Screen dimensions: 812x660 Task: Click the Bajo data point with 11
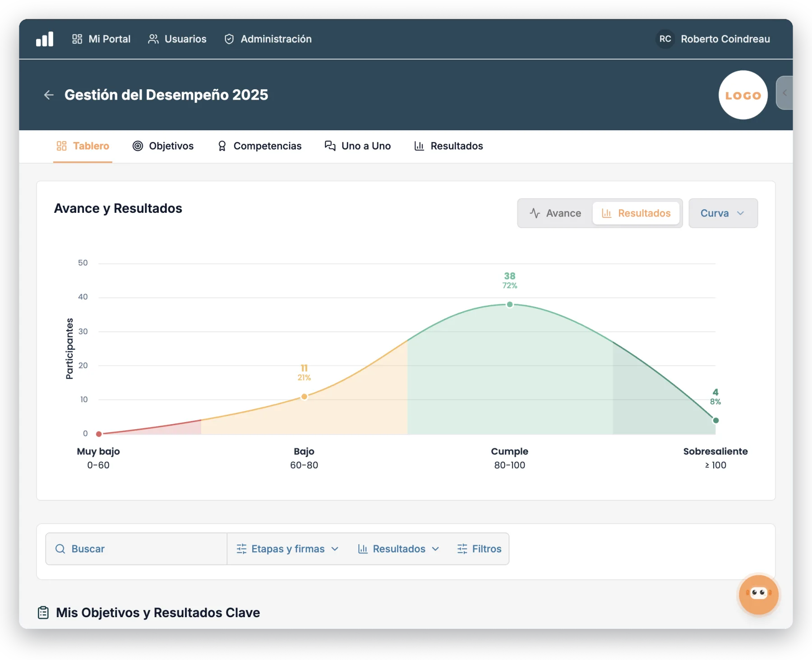click(304, 397)
